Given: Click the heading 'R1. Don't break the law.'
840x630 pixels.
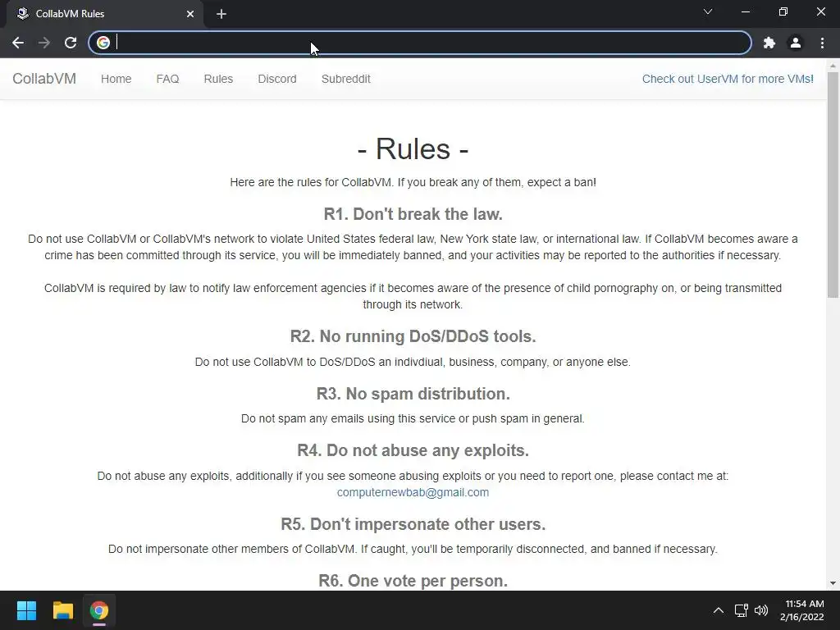Looking at the screenshot, I should [413, 214].
